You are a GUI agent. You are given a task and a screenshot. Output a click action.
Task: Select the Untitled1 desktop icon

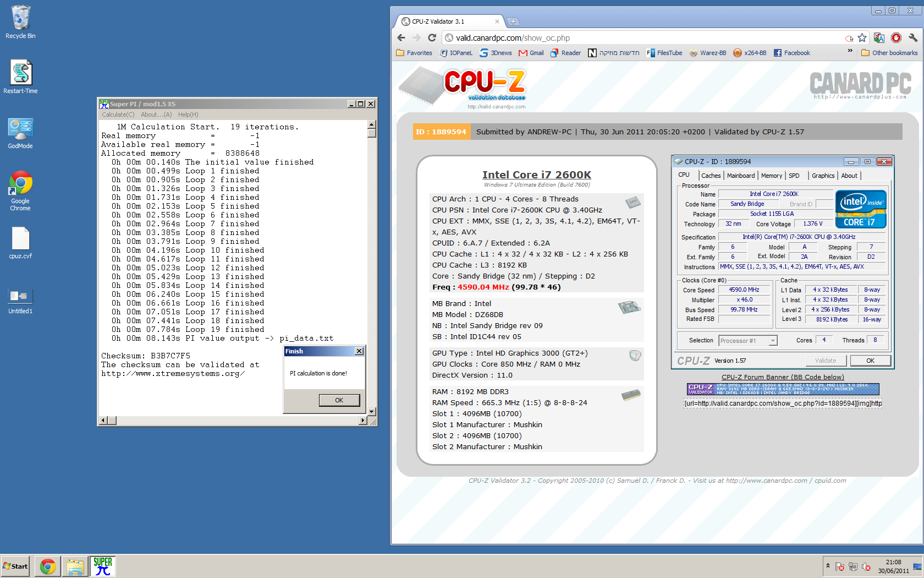pyautogui.click(x=20, y=301)
